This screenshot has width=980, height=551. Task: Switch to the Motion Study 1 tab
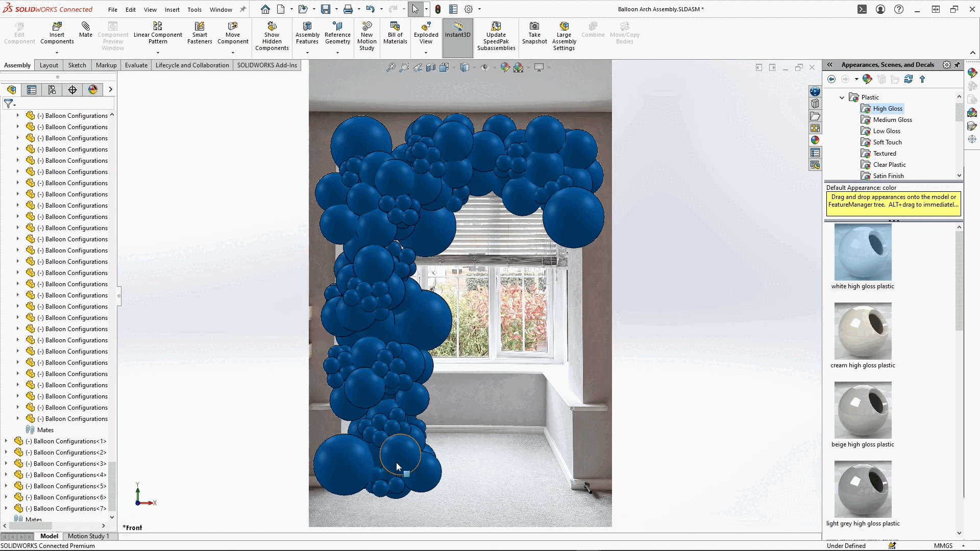click(x=89, y=536)
